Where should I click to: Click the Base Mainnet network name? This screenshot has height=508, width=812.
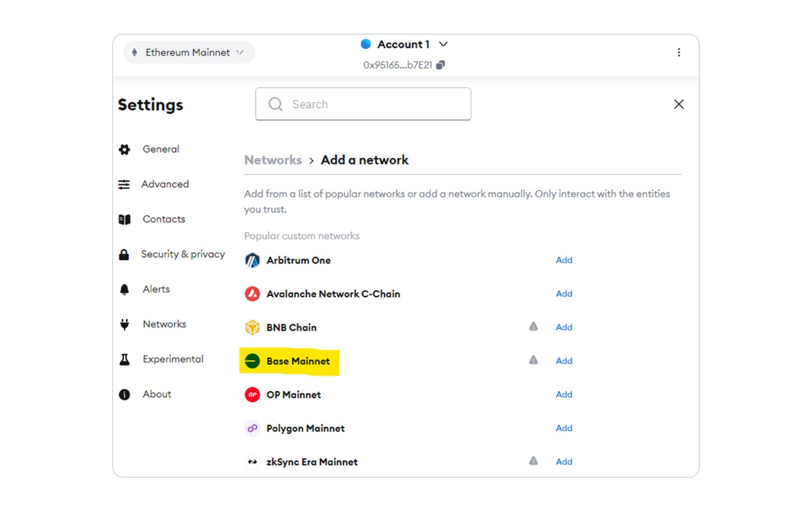[298, 361]
